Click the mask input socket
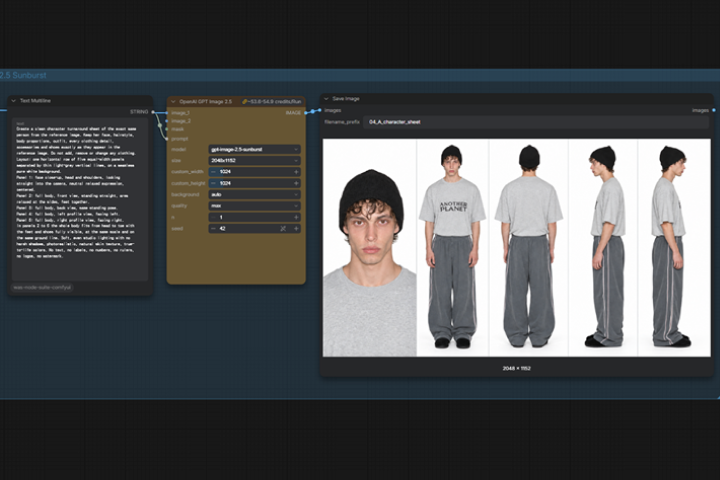Viewport: 720px width, 480px height. pyautogui.click(x=167, y=130)
